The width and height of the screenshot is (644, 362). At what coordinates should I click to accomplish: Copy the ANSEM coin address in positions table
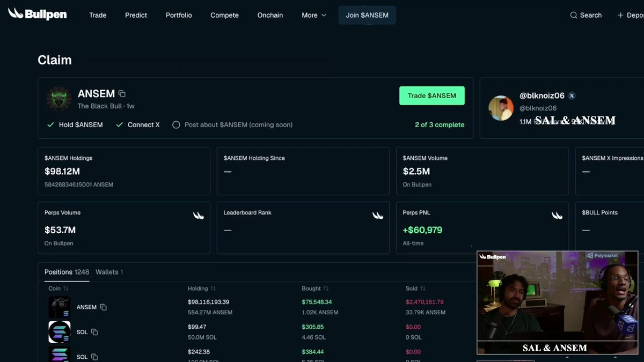(103, 307)
